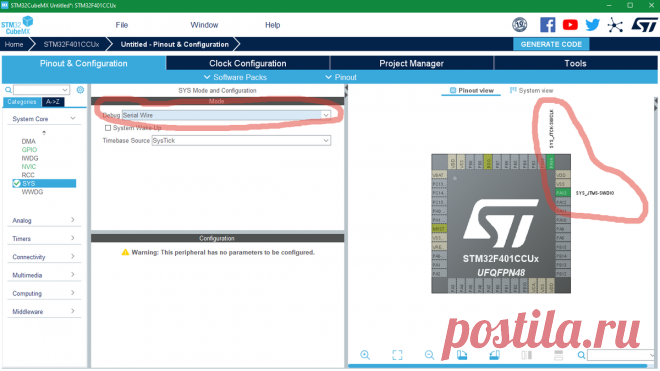
Task: Click Untitled - Pinout & Configuration breadcrumb
Action: pos(175,44)
